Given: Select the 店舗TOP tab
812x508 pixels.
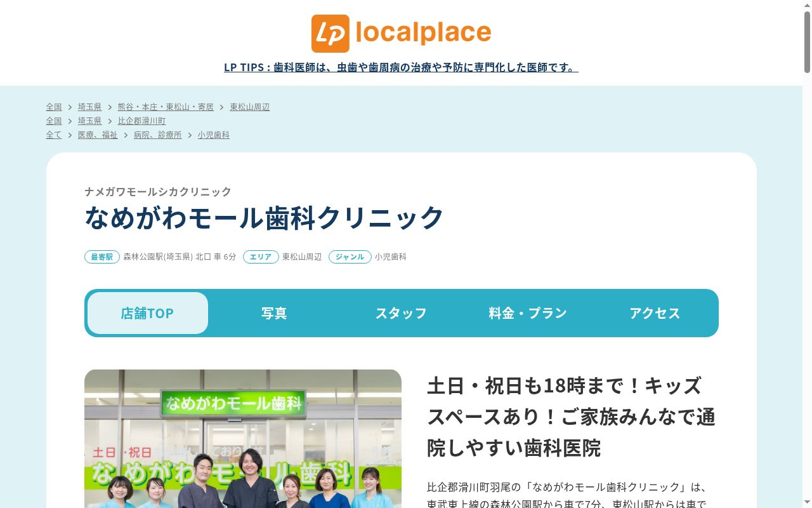Looking at the screenshot, I should (147, 313).
